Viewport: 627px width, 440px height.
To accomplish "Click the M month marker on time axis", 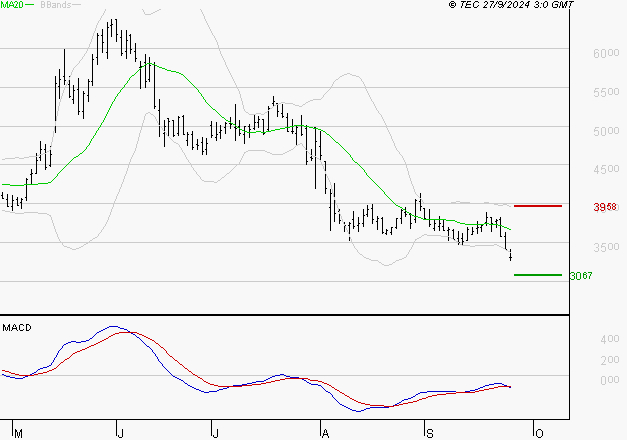I will tap(18, 433).
